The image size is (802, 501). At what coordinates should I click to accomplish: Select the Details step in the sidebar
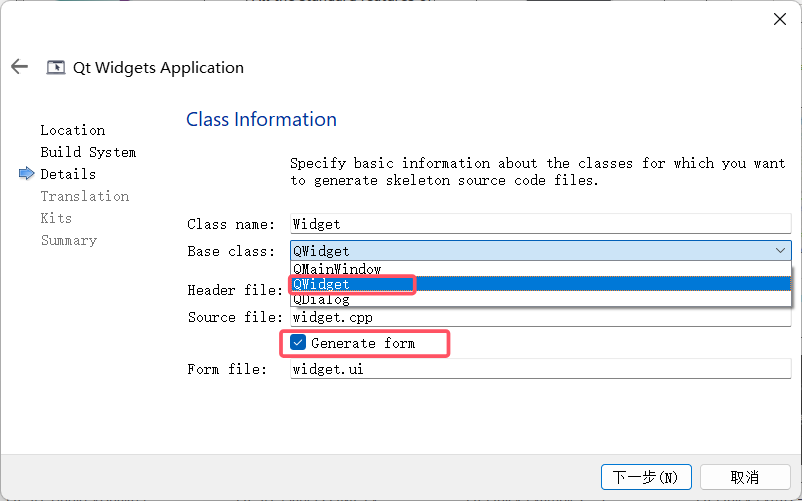pyautogui.click(x=68, y=174)
